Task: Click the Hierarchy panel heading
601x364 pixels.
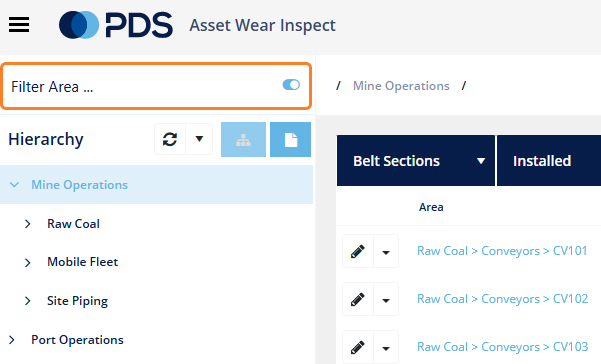Action: 46,139
